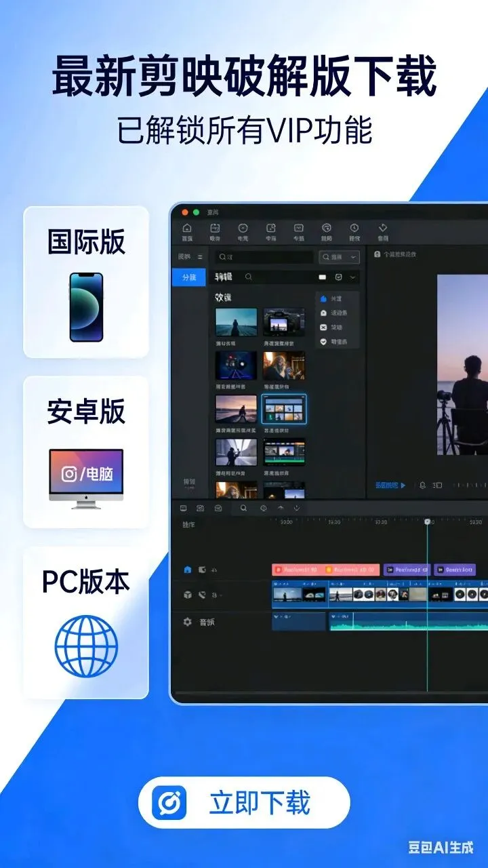Select the blue neon tunnel thumbnail
The width and height of the screenshot is (488, 868).
237,366
